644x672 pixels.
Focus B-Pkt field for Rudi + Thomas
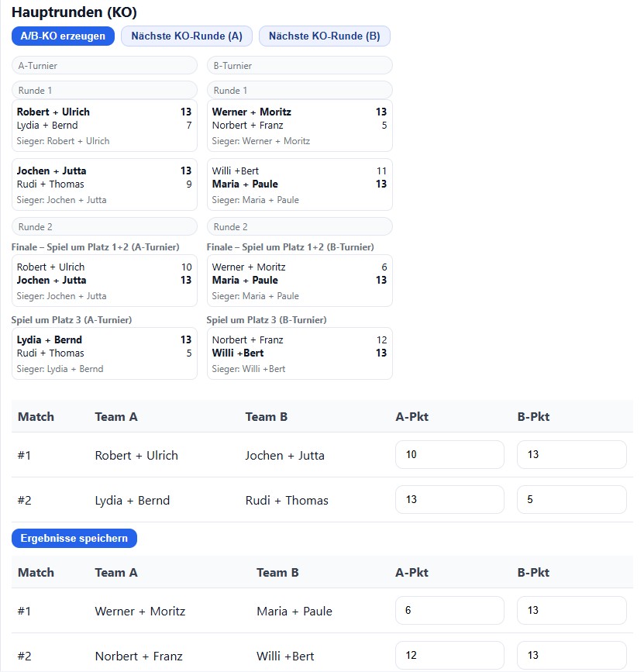point(571,500)
